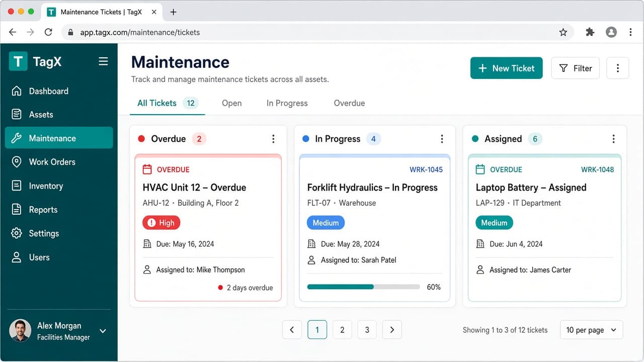The image size is (644, 362).
Task: Click person icon beside Mike Thompson
Action: point(147,270)
